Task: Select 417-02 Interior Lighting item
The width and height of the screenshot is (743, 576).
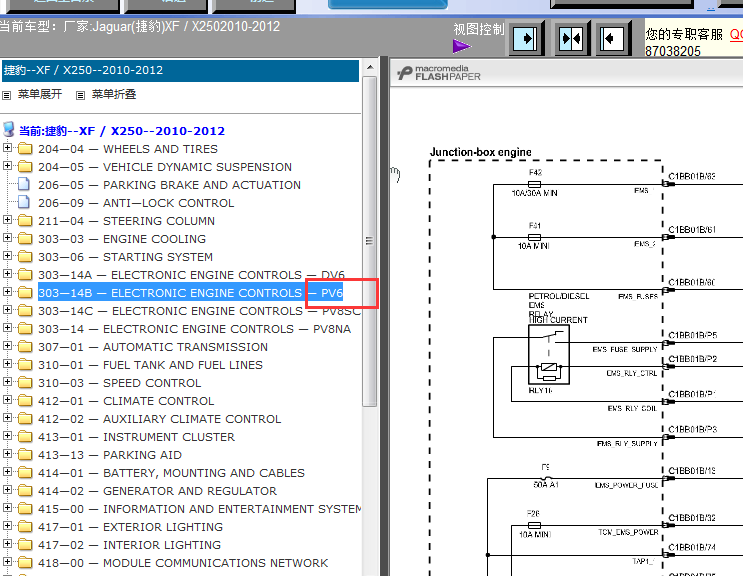Action: (x=129, y=545)
